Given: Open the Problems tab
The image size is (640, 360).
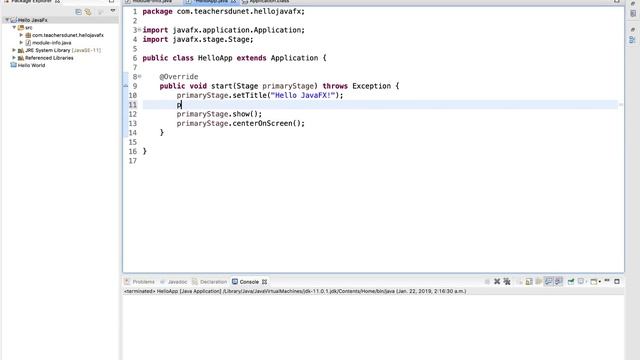Looking at the screenshot, I should point(140,282).
